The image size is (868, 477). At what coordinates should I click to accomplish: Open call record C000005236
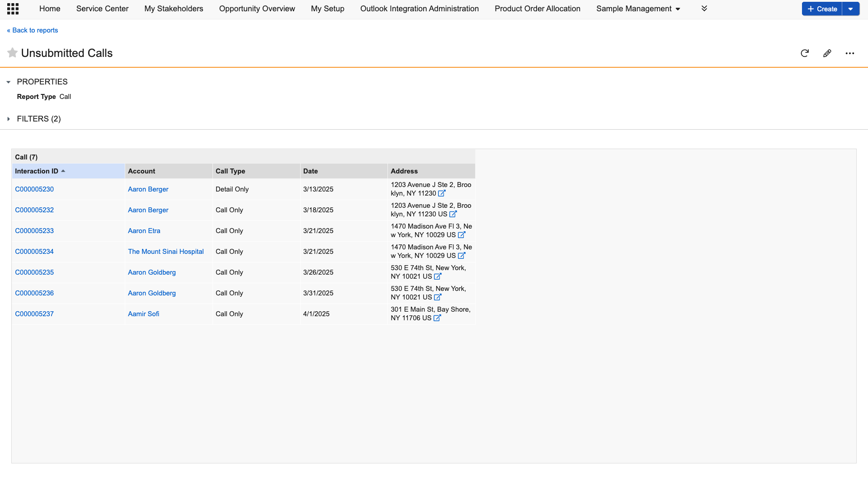34,293
